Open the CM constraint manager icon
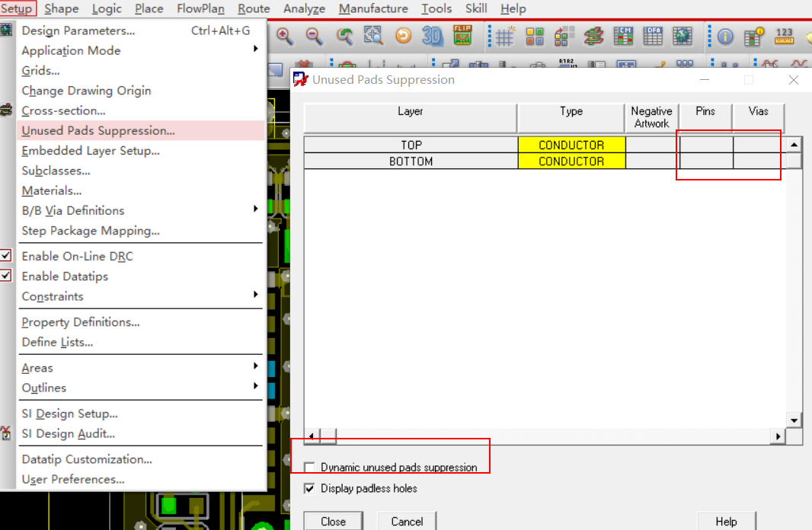 point(623,37)
